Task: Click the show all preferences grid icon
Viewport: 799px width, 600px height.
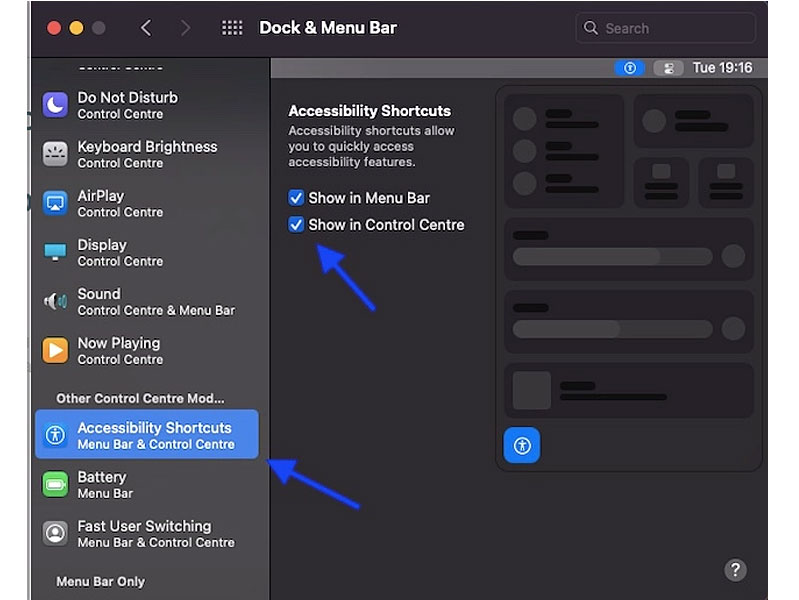Action: click(232, 28)
